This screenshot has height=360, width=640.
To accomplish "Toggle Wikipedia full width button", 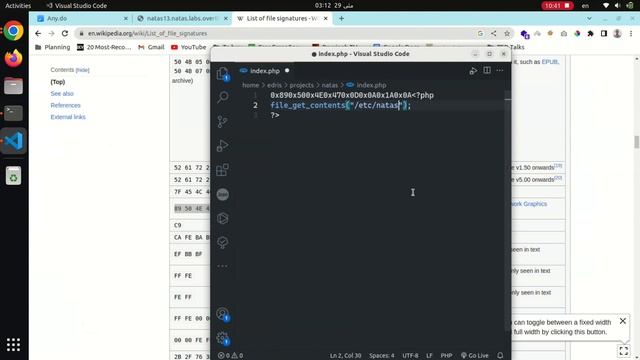I will click(x=624, y=351).
